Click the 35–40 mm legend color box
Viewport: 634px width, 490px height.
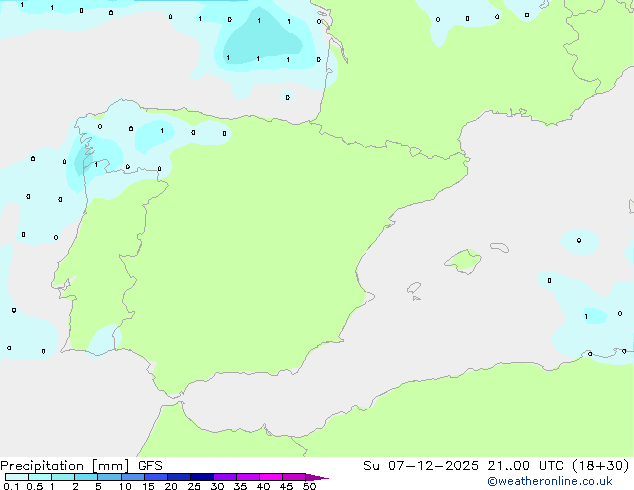tap(248, 477)
